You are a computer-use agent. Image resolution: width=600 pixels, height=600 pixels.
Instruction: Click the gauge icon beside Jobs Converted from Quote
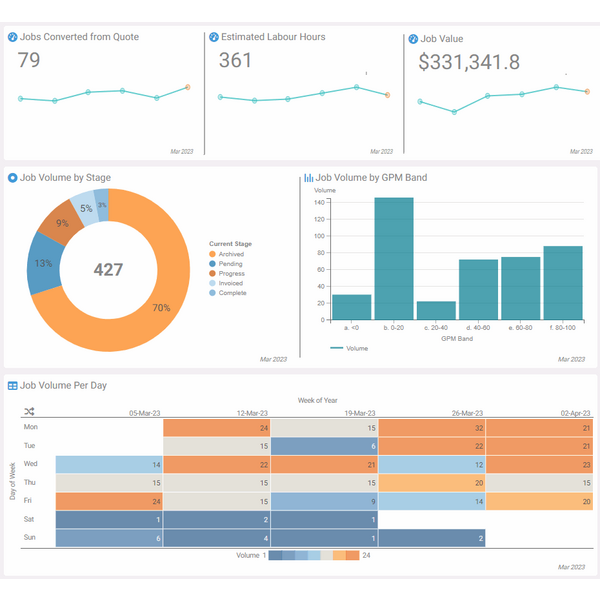tap(12, 37)
